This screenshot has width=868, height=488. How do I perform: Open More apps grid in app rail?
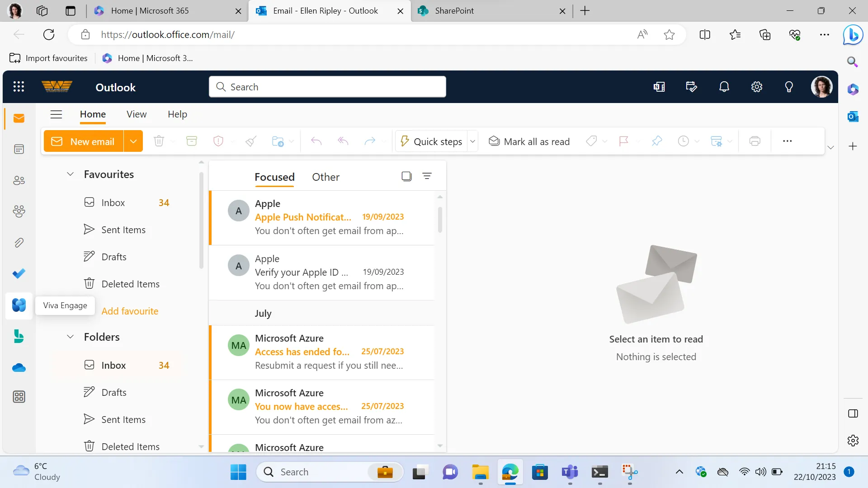click(x=19, y=397)
